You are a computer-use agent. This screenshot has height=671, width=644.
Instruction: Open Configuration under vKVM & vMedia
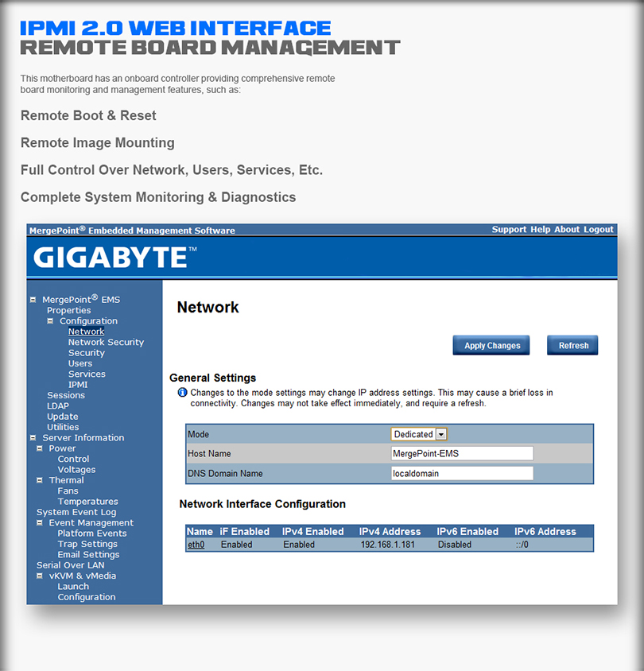[x=87, y=597]
